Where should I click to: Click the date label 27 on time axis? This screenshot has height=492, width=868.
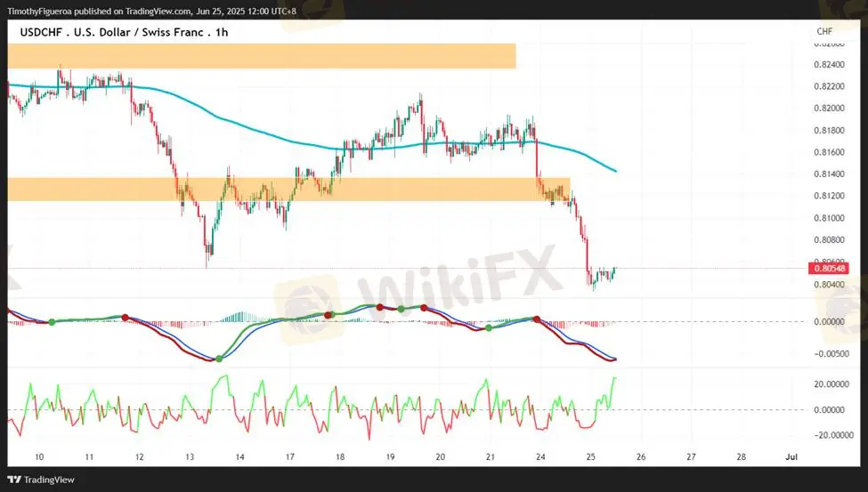point(691,457)
